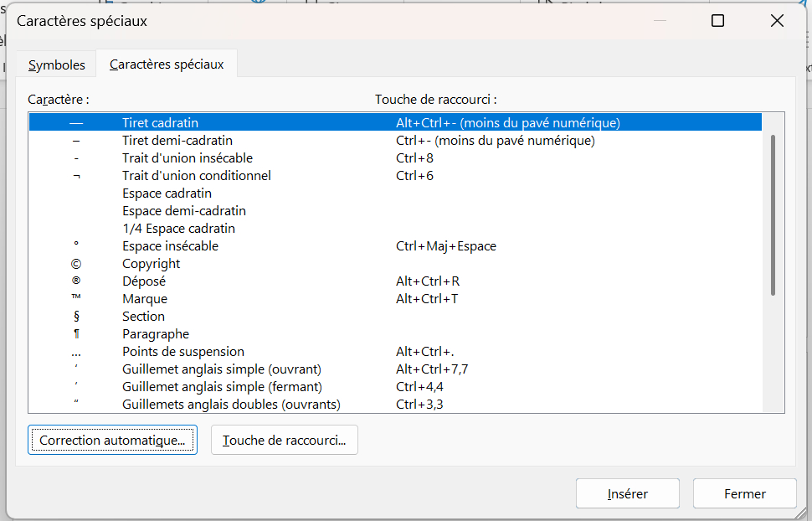Select Guillemets anglais doubles (ouvrants)
The width and height of the screenshot is (812, 521).
pyautogui.click(x=231, y=405)
